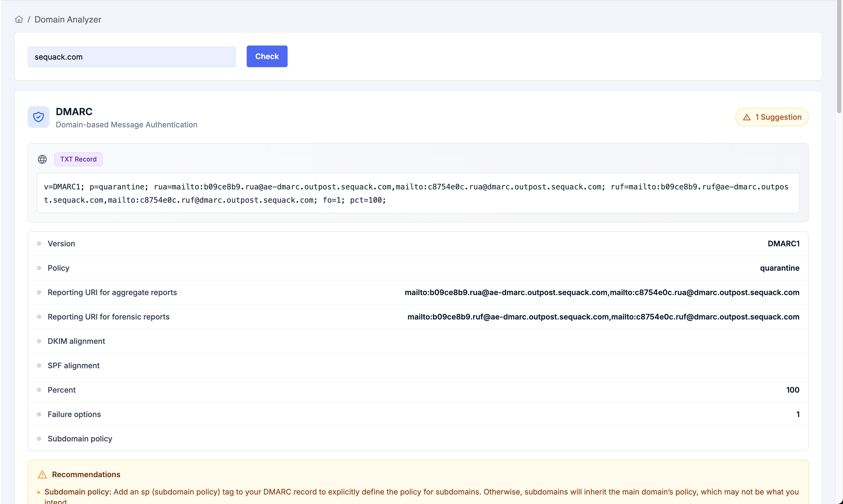Click the quarantine Policy value
Screen dimensions: 843x504
coord(780,268)
